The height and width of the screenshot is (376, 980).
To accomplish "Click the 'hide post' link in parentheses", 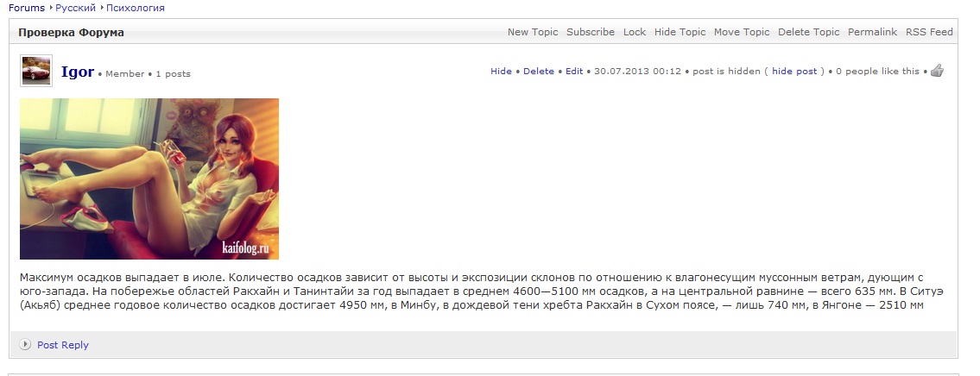I will [794, 72].
